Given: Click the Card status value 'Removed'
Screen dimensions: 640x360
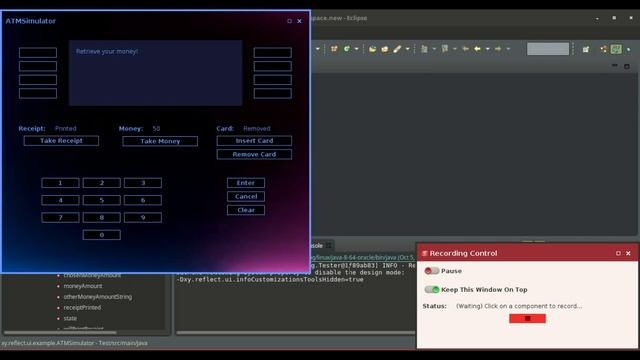Looking at the screenshot, I should pos(257,129).
